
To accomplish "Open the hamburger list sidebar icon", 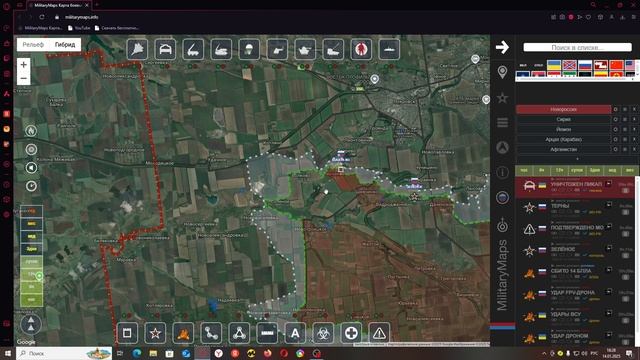I will click(502, 122).
